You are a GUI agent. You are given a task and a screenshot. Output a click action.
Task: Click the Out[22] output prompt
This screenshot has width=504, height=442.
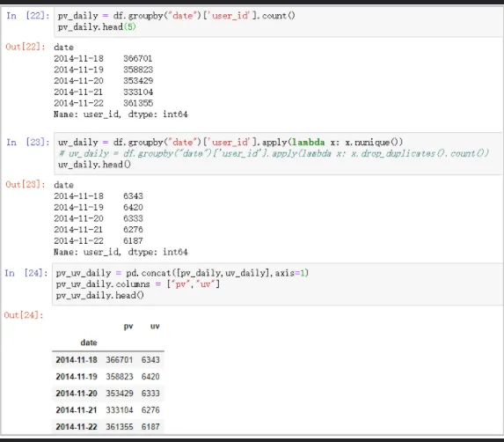pos(26,47)
